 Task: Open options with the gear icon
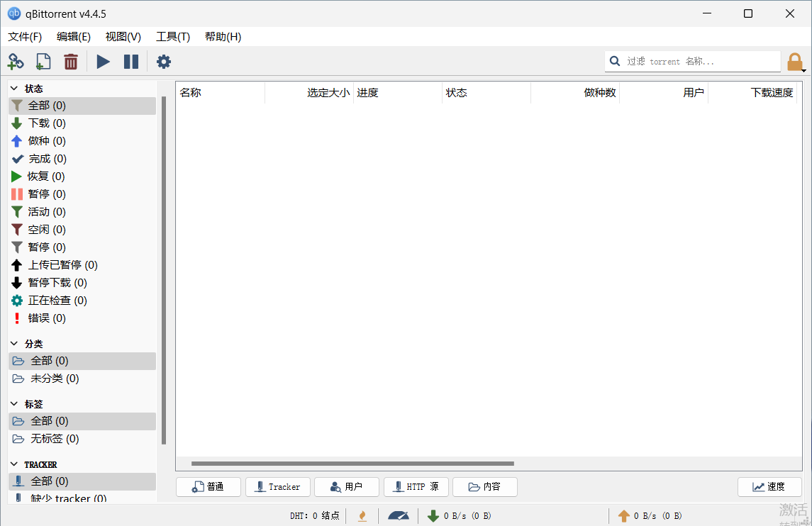point(164,62)
